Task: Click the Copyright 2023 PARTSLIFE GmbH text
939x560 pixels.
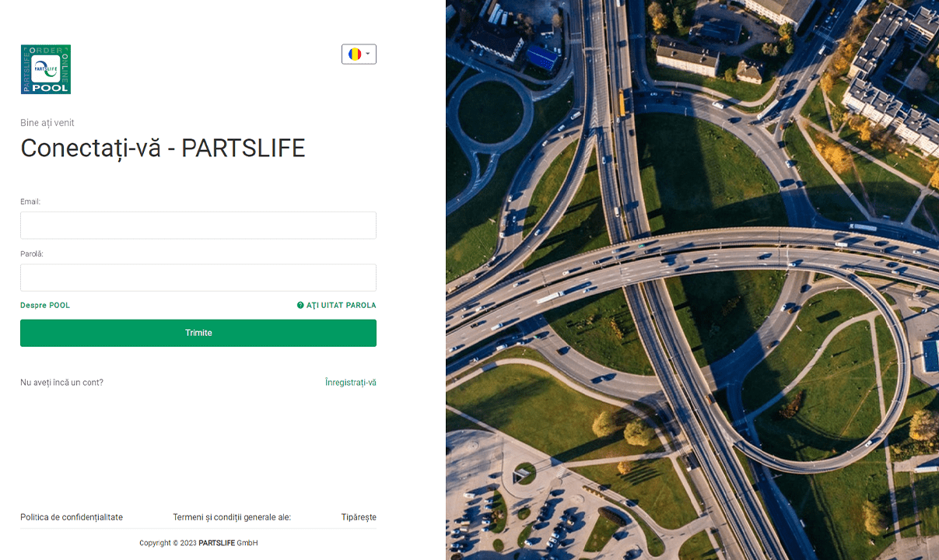Action: pyautogui.click(x=198, y=543)
